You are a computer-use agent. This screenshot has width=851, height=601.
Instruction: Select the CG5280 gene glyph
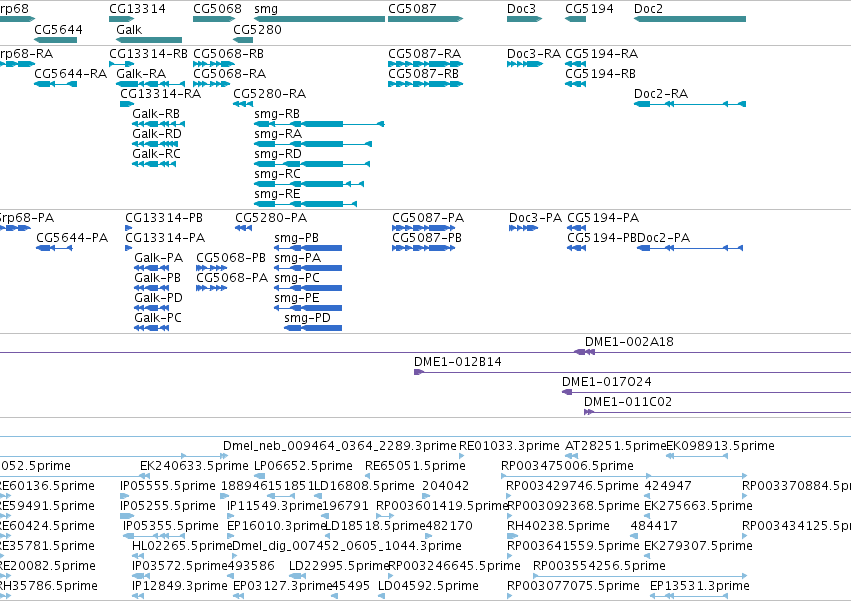243,40
